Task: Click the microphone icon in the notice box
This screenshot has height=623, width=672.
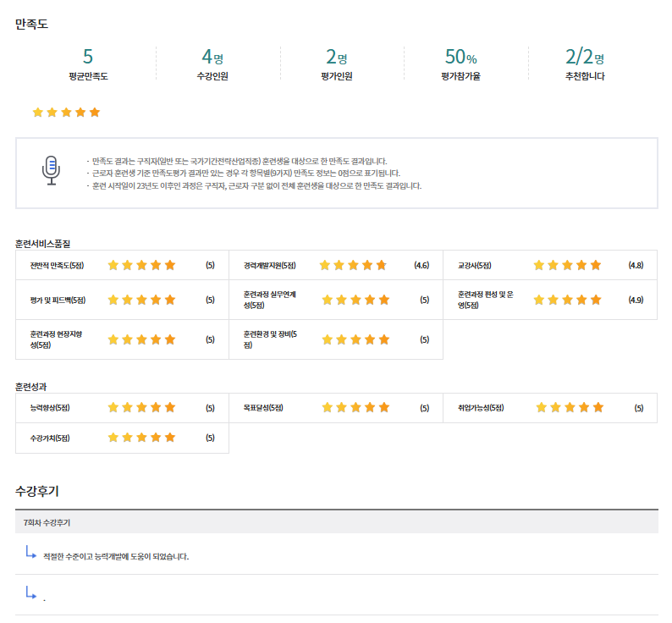Action: pos(52,170)
